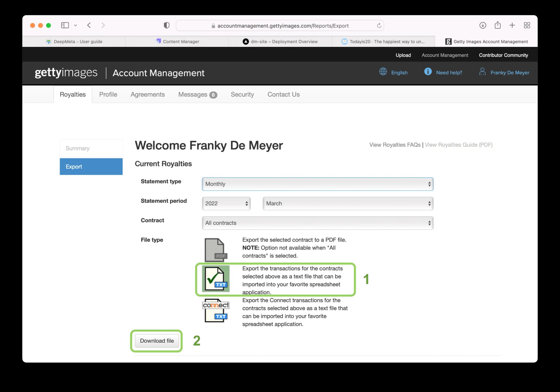This screenshot has width=560, height=392.
Task: Open the Contact Us tab
Action: tap(283, 94)
